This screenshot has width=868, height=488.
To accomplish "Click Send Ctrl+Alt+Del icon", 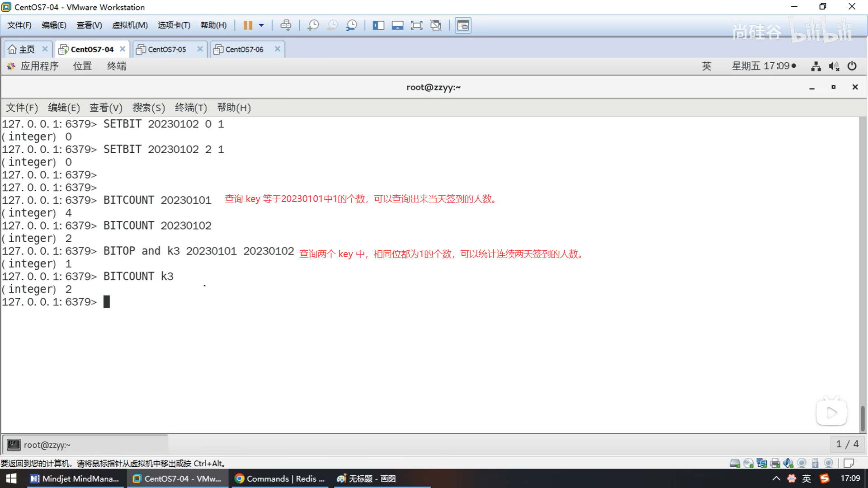I will pos(286,25).
